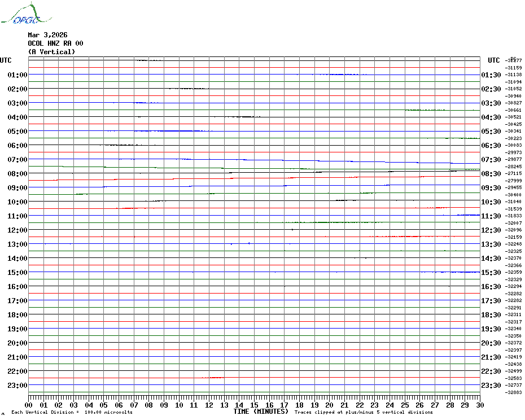Select the offset value -32359

(514, 272)
